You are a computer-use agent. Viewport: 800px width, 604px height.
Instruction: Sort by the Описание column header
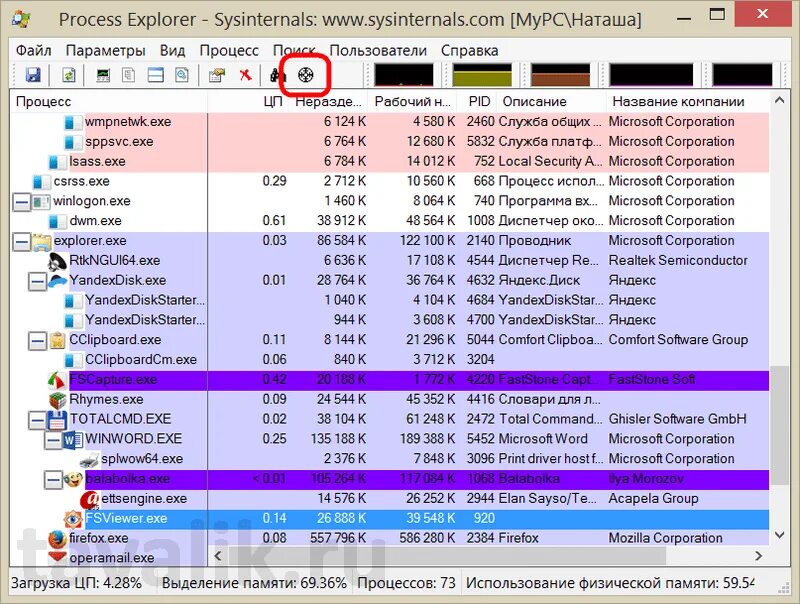click(x=551, y=102)
